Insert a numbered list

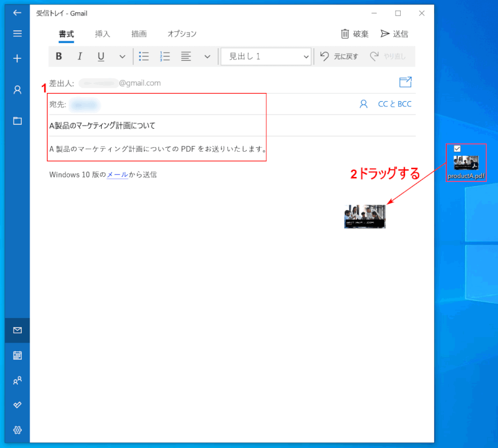165,56
